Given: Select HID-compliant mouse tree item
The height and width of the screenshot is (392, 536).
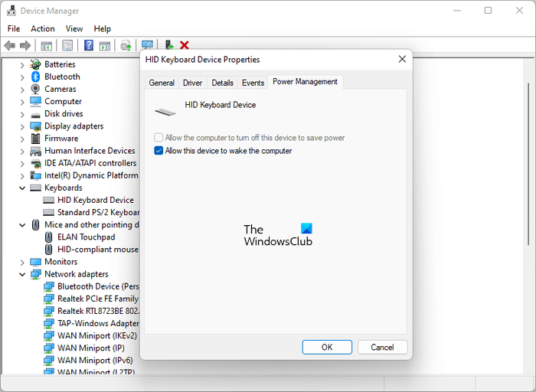Looking at the screenshot, I should [98, 250].
